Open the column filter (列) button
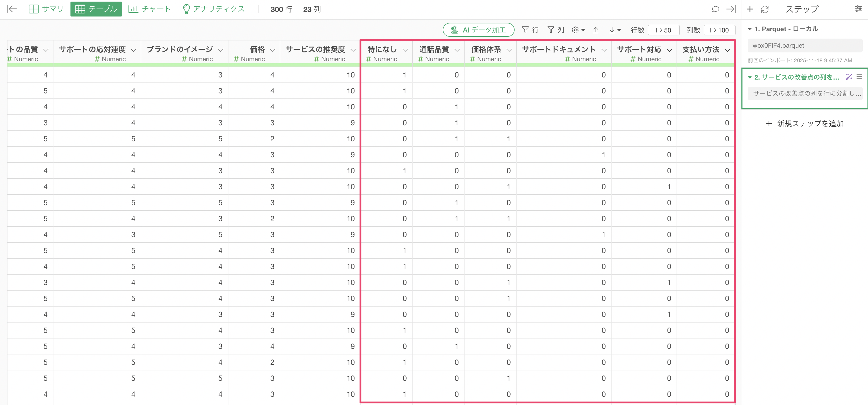The height and width of the screenshot is (405, 868). 556,30
